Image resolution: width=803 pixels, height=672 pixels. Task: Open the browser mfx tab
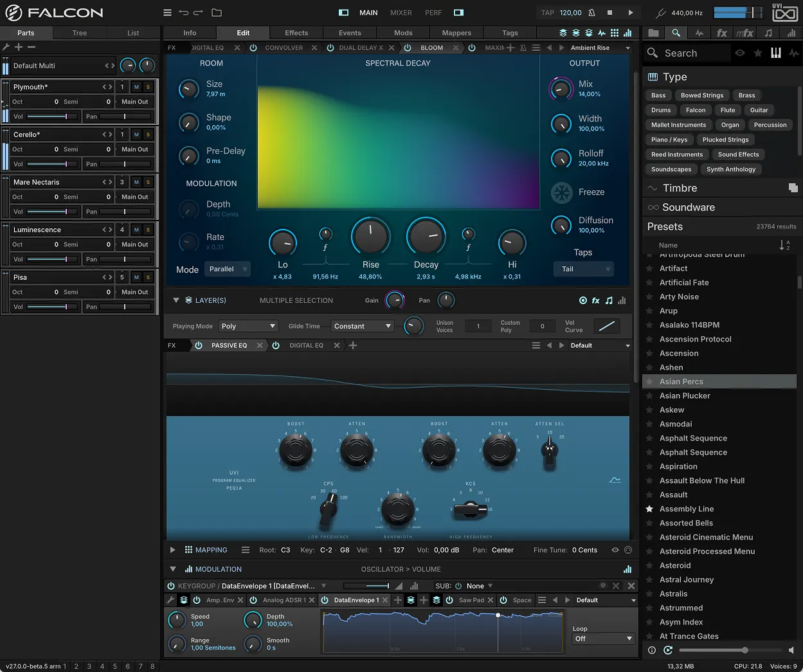pyautogui.click(x=744, y=33)
